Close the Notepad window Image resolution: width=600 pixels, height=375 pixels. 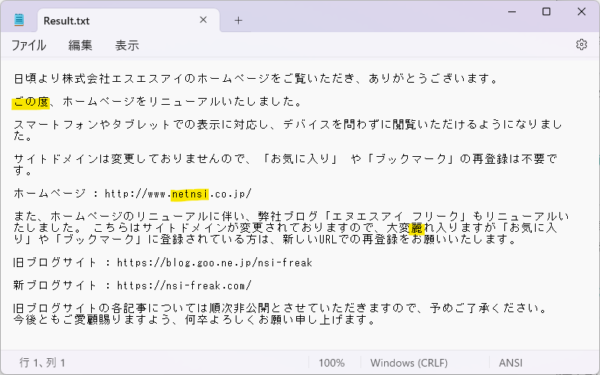pyautogui.click(x=581, y=12)
